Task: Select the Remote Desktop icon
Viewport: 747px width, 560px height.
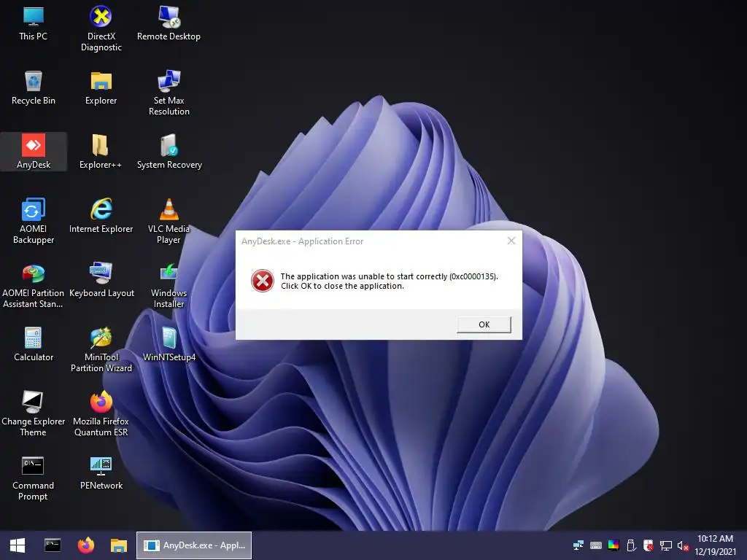Action: (169, 24)
